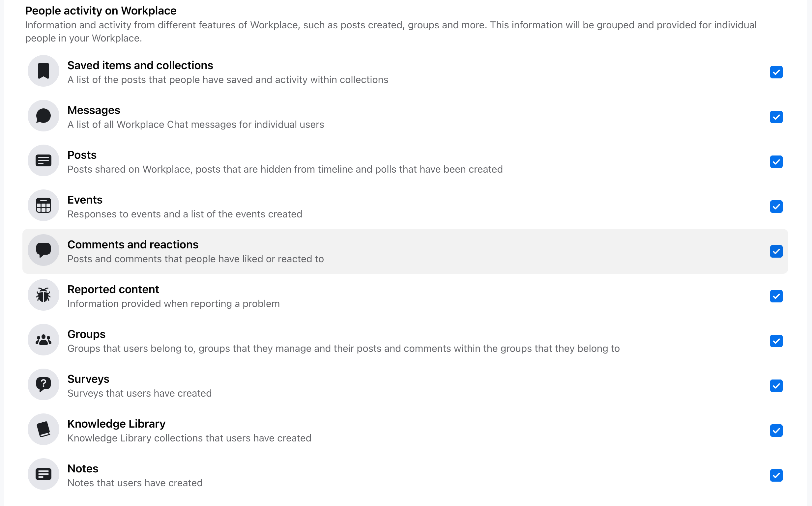Uncheck the Surveys checkbox

click(776, 386)
